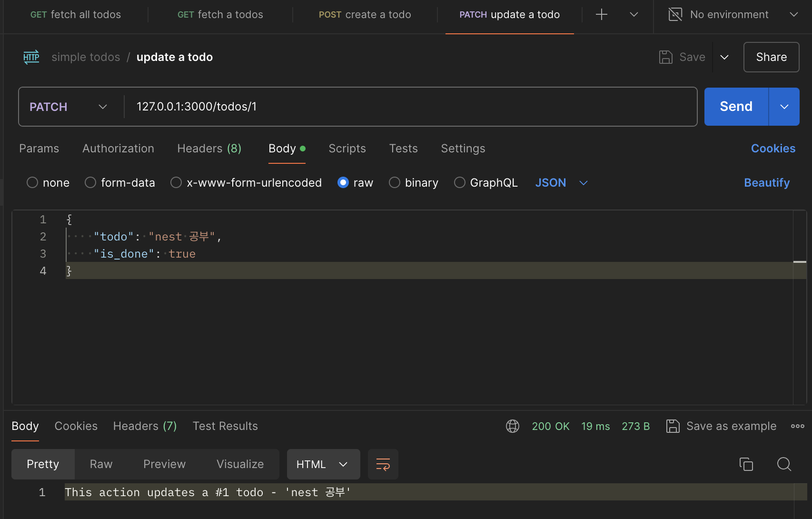
Task: Click the Send button
Action: point(736,107)
